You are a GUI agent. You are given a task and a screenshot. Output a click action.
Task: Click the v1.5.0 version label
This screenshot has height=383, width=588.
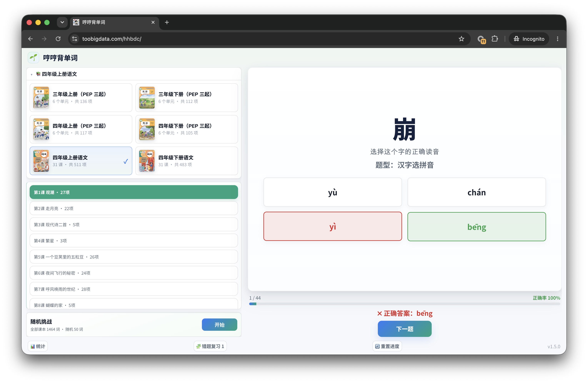554,347
